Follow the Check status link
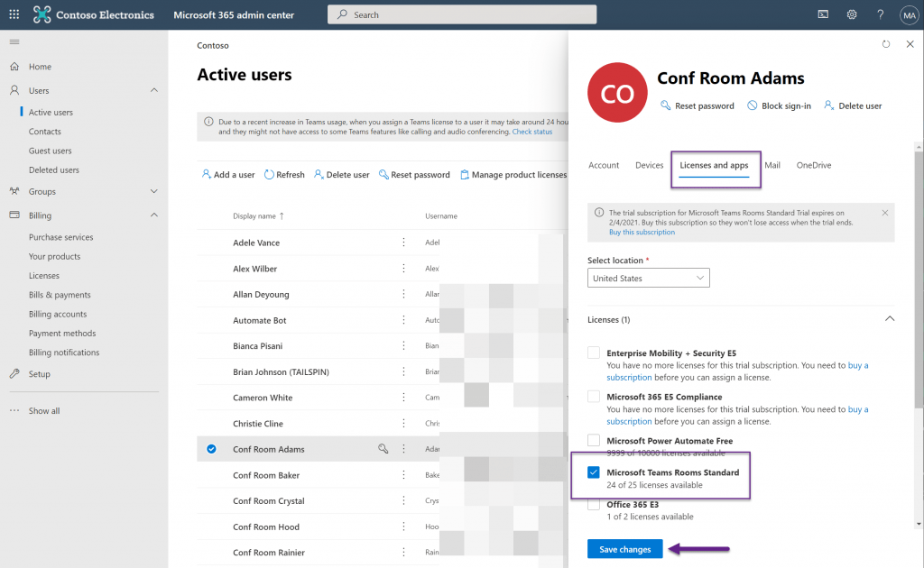Screen dimensions: 924x568 click(x=532, y=132)
